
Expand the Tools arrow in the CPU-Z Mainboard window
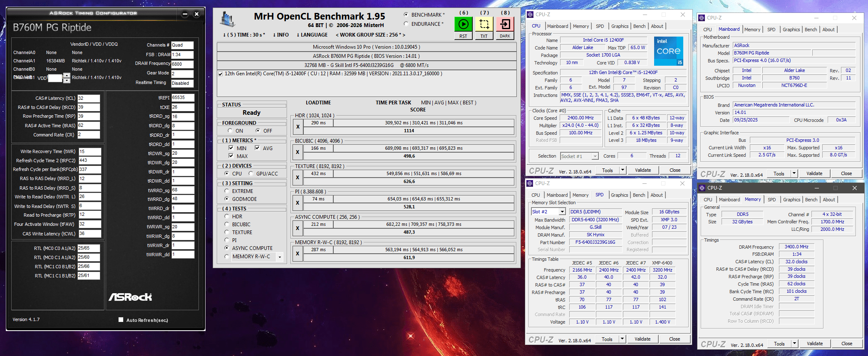(794, 173)
